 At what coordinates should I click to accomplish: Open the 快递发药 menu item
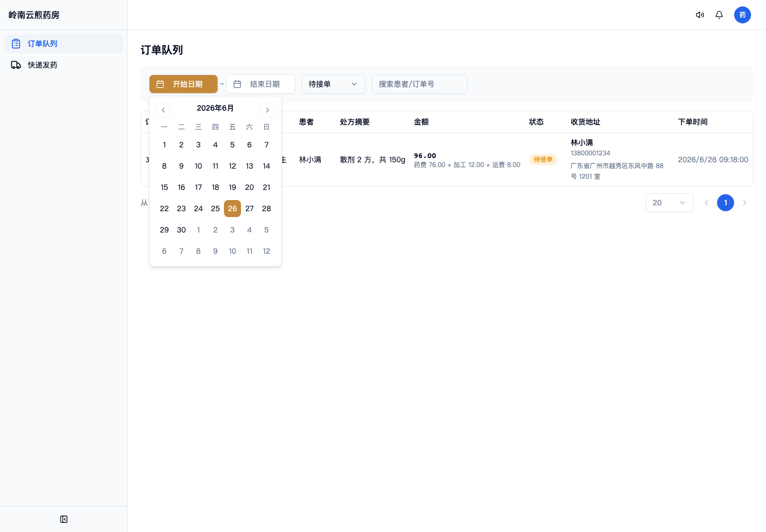point(63,65)
